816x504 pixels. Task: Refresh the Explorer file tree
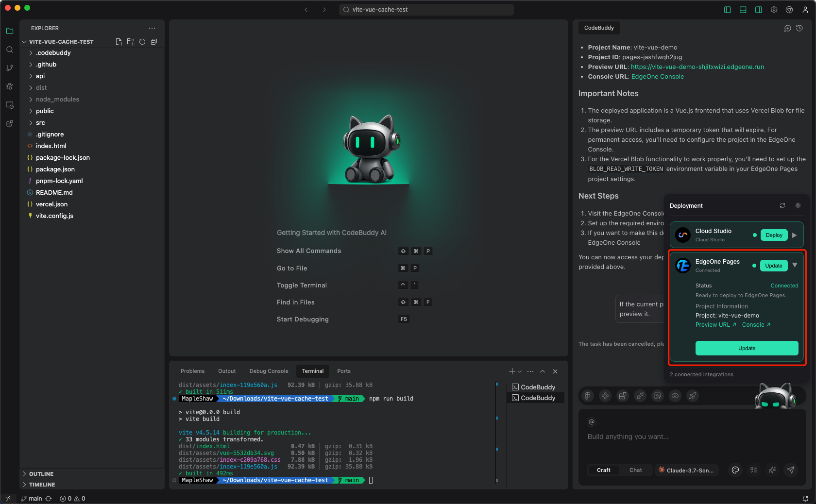(142, 42)
